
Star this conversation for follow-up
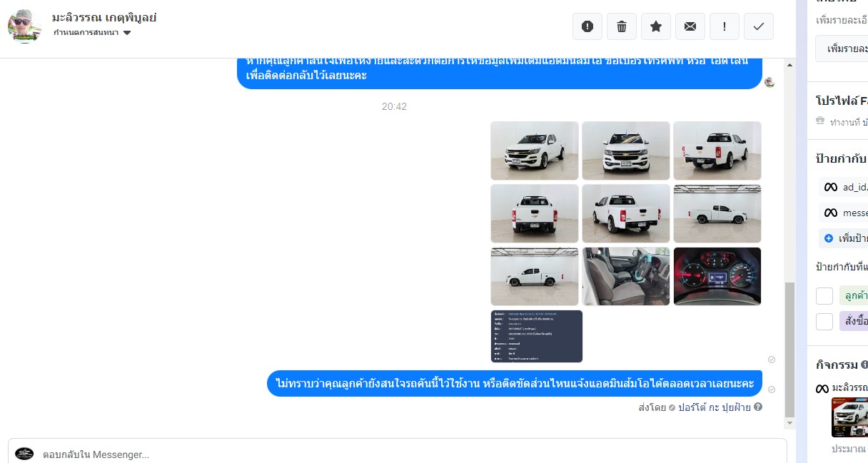pos(655,26)
